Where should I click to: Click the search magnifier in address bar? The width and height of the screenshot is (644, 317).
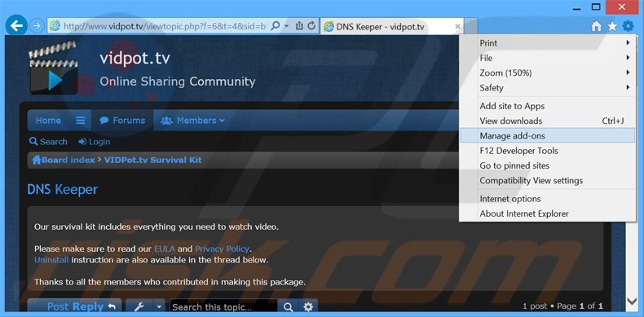[276, 26]
